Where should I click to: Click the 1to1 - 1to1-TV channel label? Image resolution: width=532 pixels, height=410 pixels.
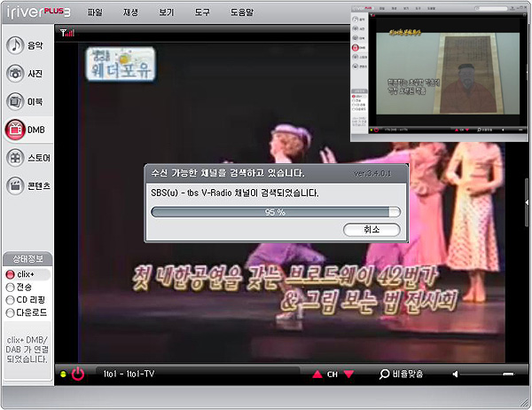(129, 374)
